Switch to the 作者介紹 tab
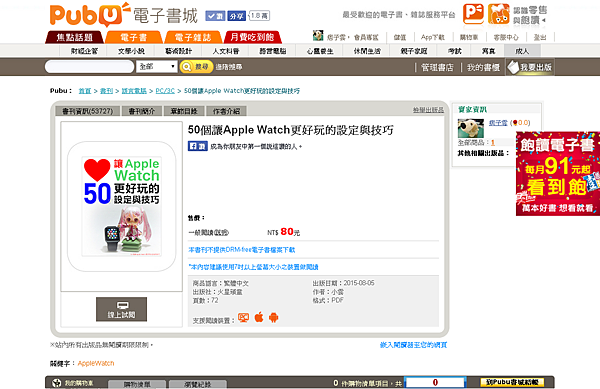This screenshot has width=600, height=389. click(x=226, y=111)
